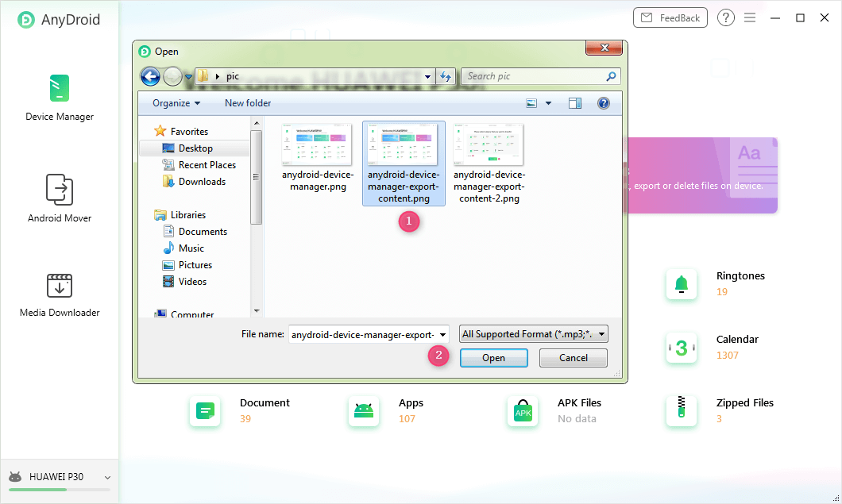The image size is (842, 504).
Task: Expand the Organize menu
Action: tap(176, 103)
